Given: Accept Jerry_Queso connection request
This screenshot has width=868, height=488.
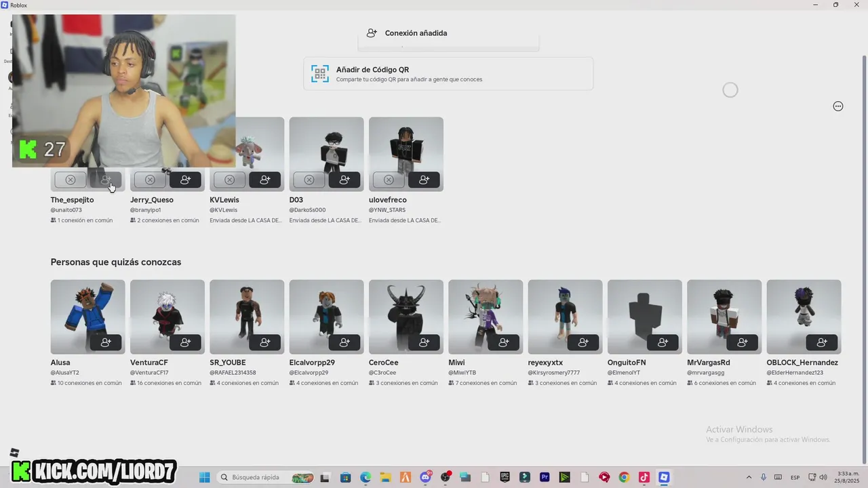Looking at the screenshot, I should coord(186,180).
